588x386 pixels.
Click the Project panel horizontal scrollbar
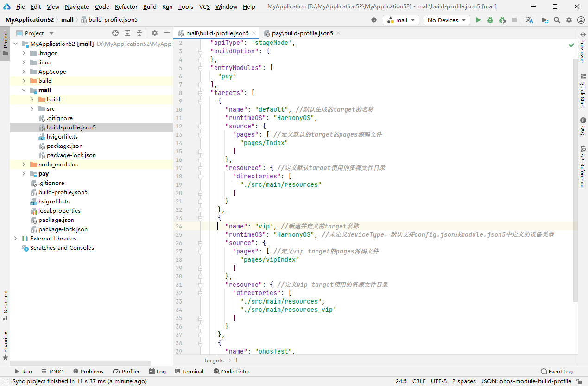pos(81,363)
